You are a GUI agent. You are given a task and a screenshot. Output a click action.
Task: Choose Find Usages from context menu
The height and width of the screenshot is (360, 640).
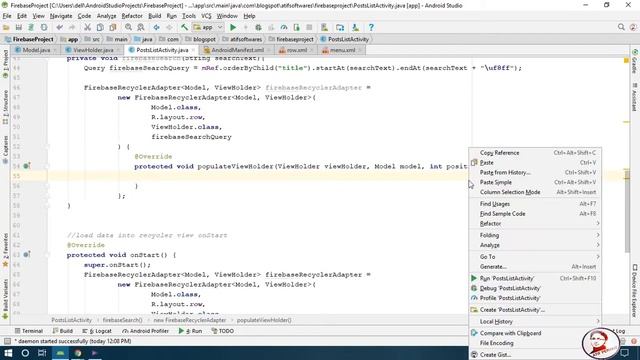click(535, 204)
